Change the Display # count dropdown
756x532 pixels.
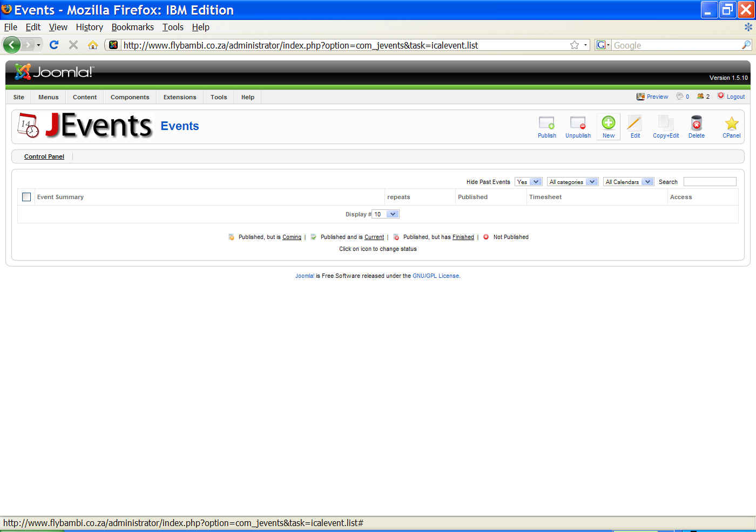[x=386, y=214]
